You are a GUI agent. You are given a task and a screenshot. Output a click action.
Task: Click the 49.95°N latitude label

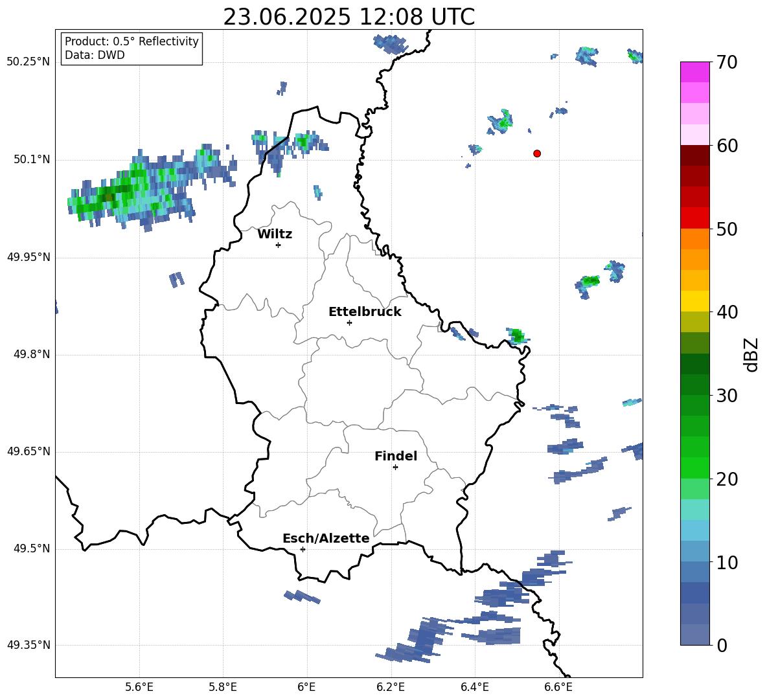(29, 257)
